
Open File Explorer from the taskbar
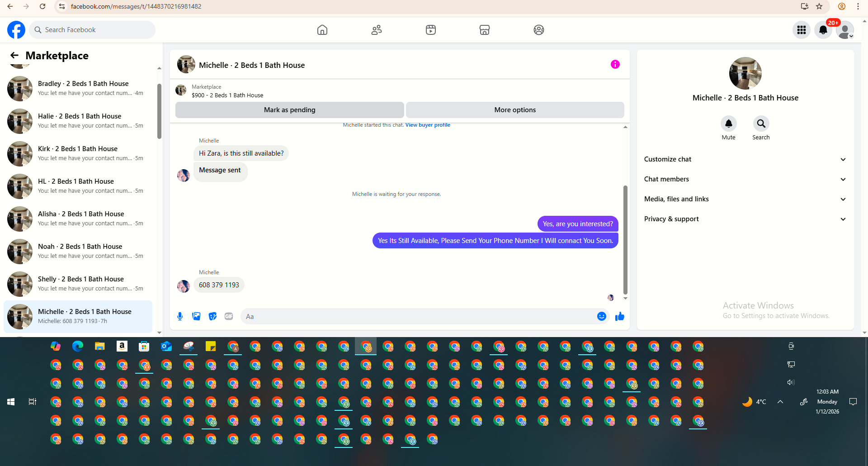(x=100, y=347)
